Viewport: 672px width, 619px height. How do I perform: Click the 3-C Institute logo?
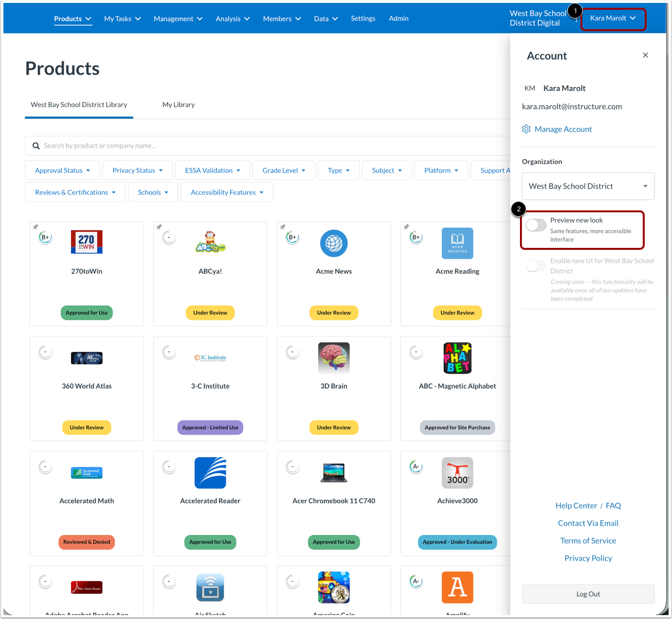pos(210,357)
